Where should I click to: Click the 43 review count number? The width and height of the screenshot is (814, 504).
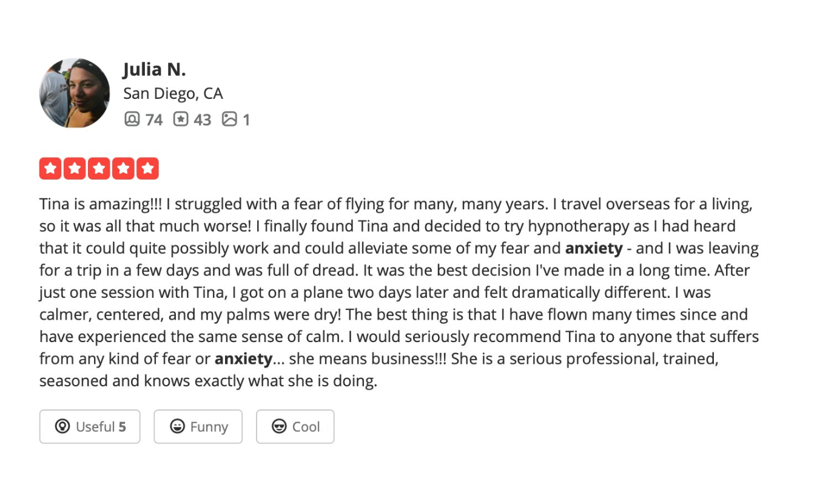tap(200, 119)
